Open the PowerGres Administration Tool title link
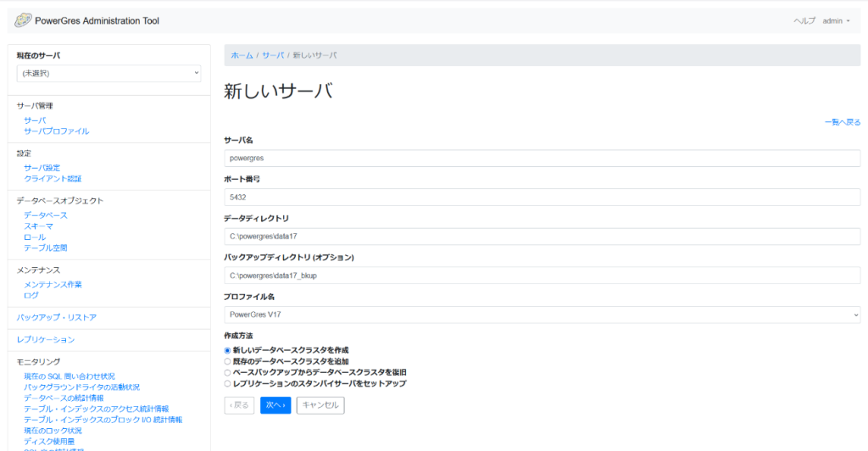 [x=97, y=21]
